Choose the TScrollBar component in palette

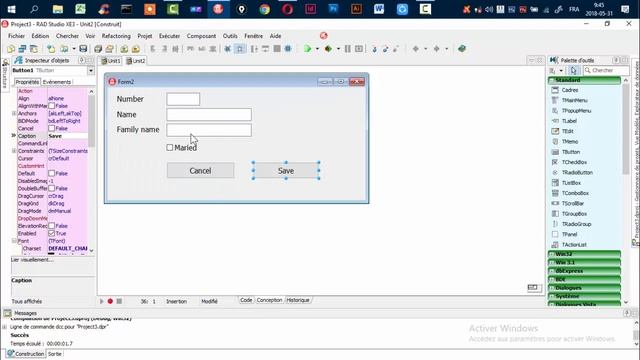pyautogui.click(x=573, y=203)
